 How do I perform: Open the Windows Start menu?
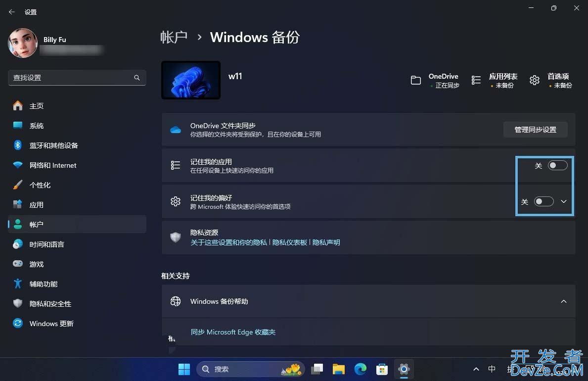click(x=184, y=369)
